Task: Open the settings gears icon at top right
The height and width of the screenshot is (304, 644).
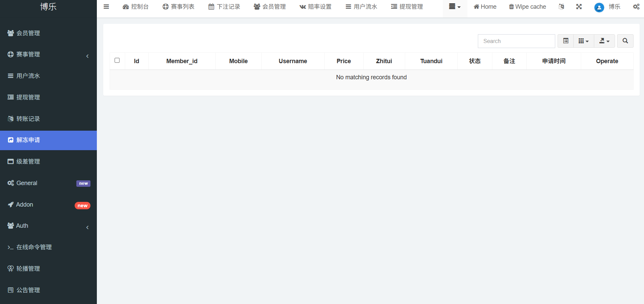Action: tap(636, 7)
